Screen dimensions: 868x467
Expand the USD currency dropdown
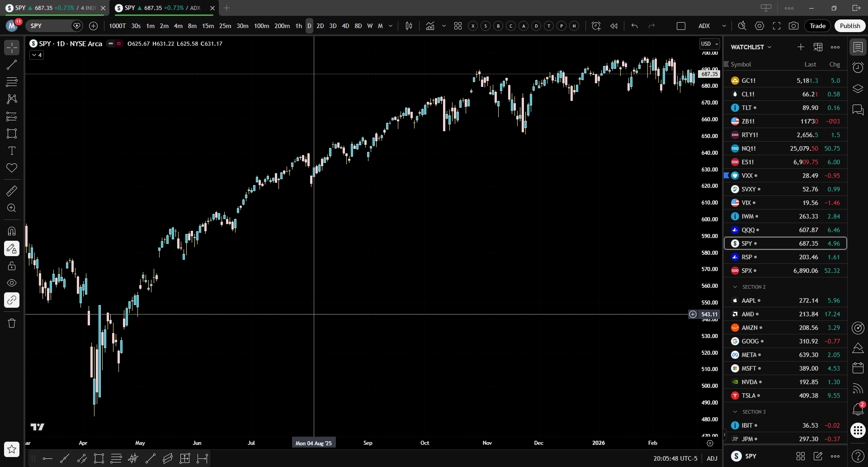(709, 44)
